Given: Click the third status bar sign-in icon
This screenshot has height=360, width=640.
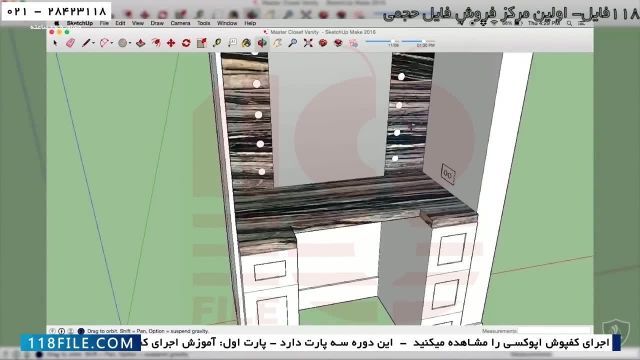Looking at the screenshot, I should pos(71,331).
